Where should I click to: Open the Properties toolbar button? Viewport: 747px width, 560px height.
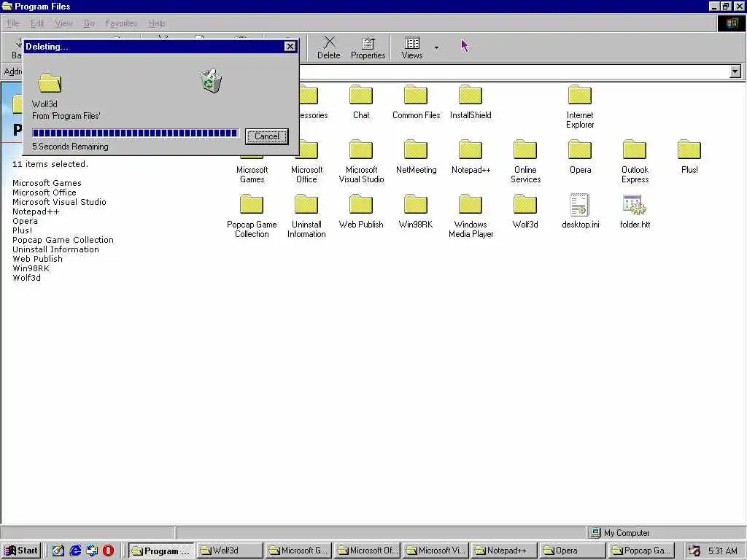[x=368, y=47]
